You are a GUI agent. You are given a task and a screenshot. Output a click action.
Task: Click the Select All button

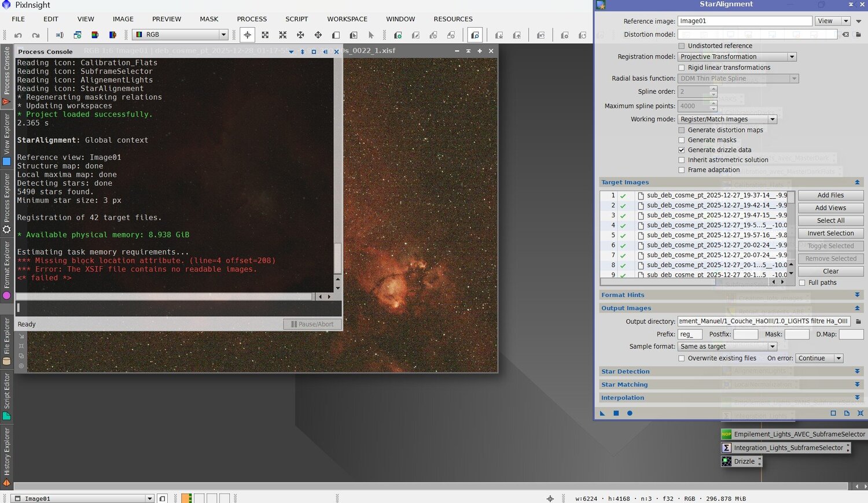click(830, 221)
